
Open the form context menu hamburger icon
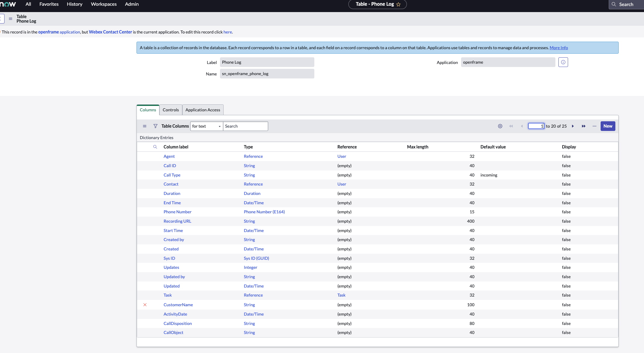click(11, 19)
